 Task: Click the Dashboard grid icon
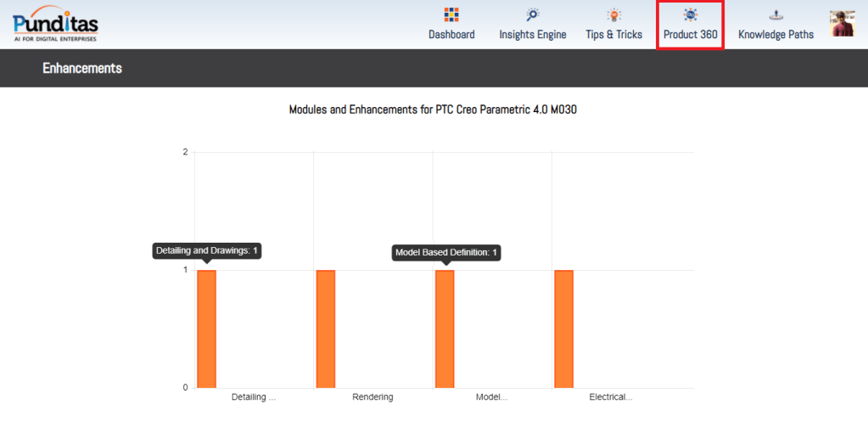[x=451, y=14]
